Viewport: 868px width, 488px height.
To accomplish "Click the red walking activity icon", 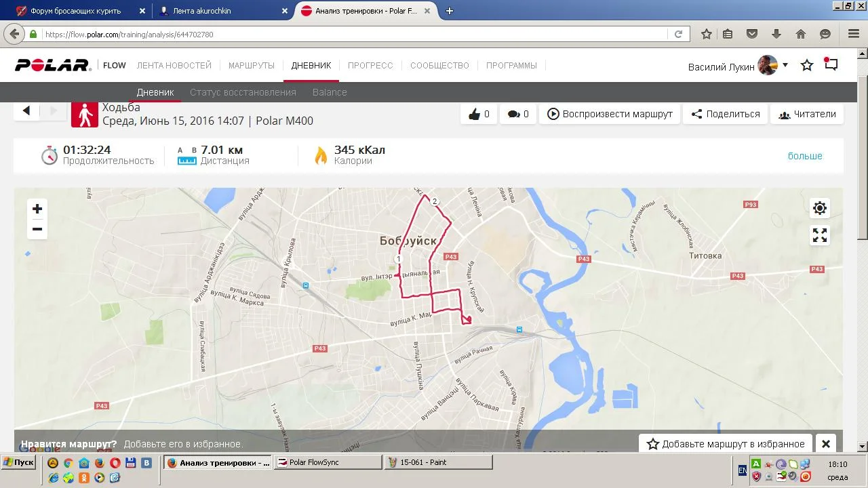I will 85,115.
